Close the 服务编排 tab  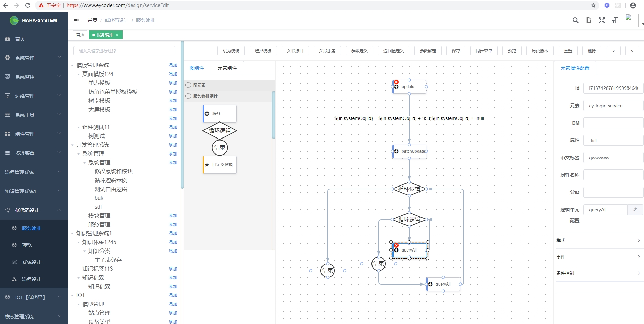tap(117, 35)
